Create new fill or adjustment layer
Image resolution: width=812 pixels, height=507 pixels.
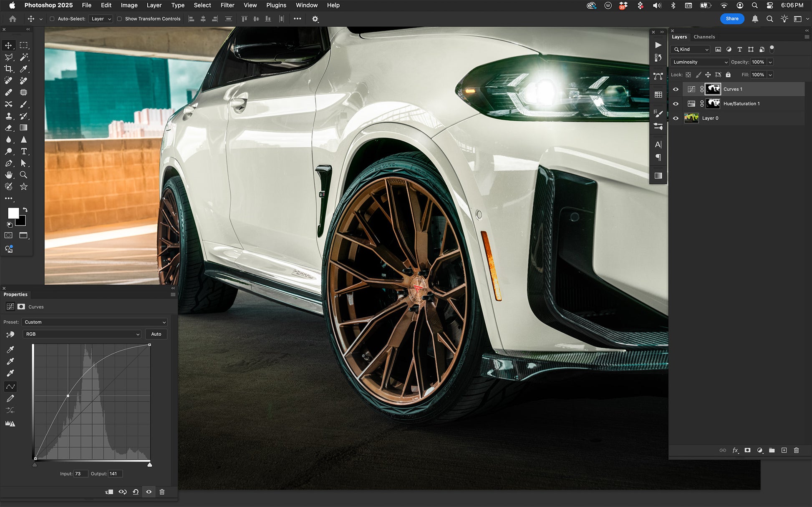(760, 450)
